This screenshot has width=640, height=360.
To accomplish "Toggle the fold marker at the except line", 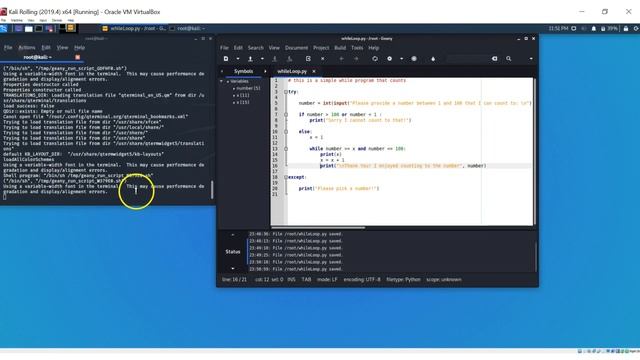I will tap(286, 177).
